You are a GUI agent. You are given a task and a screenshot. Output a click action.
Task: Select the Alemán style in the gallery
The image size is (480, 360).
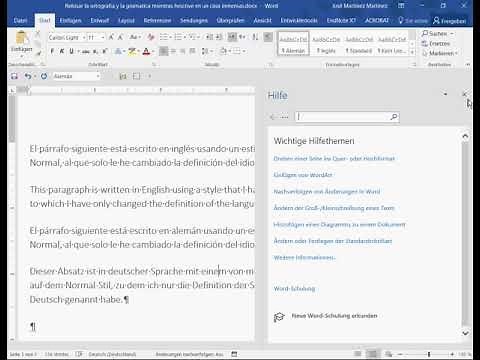(293, 43)
